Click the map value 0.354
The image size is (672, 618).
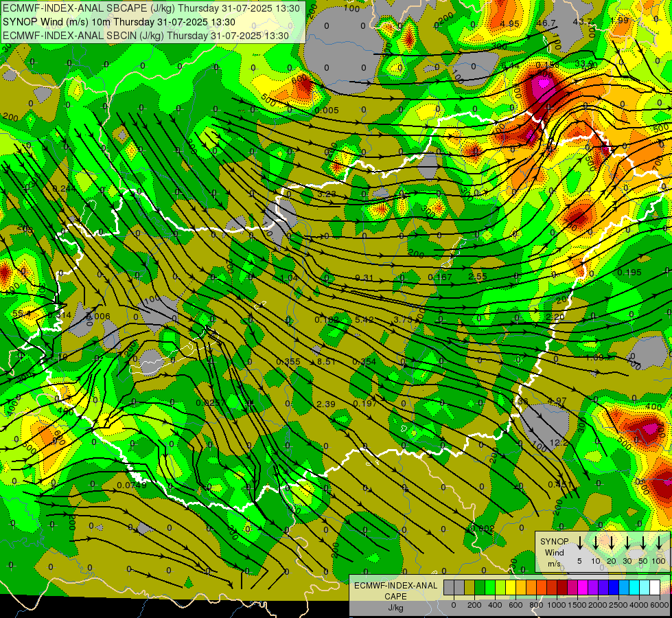pos(364,362)
